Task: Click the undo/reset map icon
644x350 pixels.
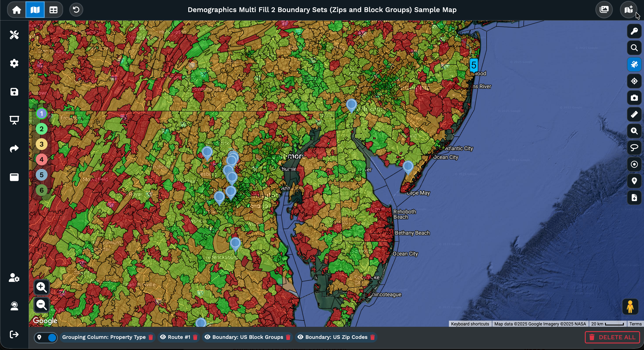Action: pos(76,10)
